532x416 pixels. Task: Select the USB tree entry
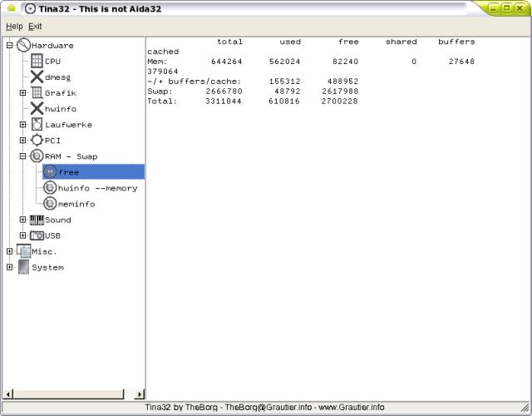point(52,235)
